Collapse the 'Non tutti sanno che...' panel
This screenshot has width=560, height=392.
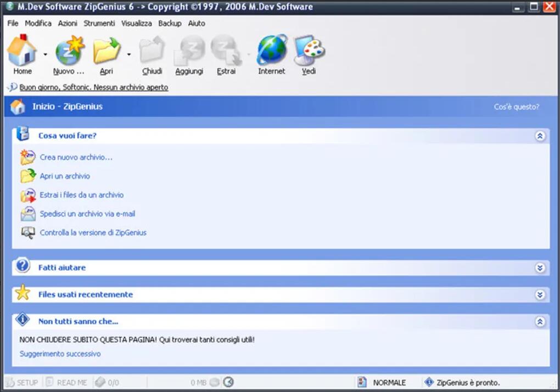pos(540,322)
